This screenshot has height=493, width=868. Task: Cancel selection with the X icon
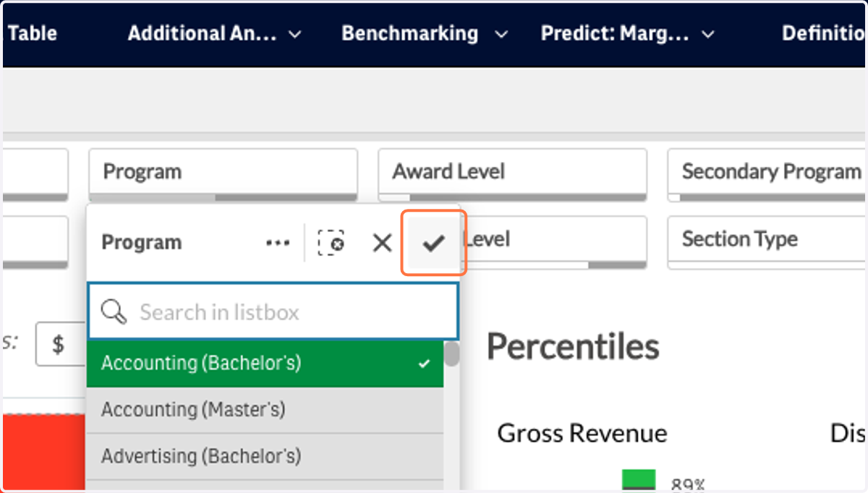pos(382,243)
